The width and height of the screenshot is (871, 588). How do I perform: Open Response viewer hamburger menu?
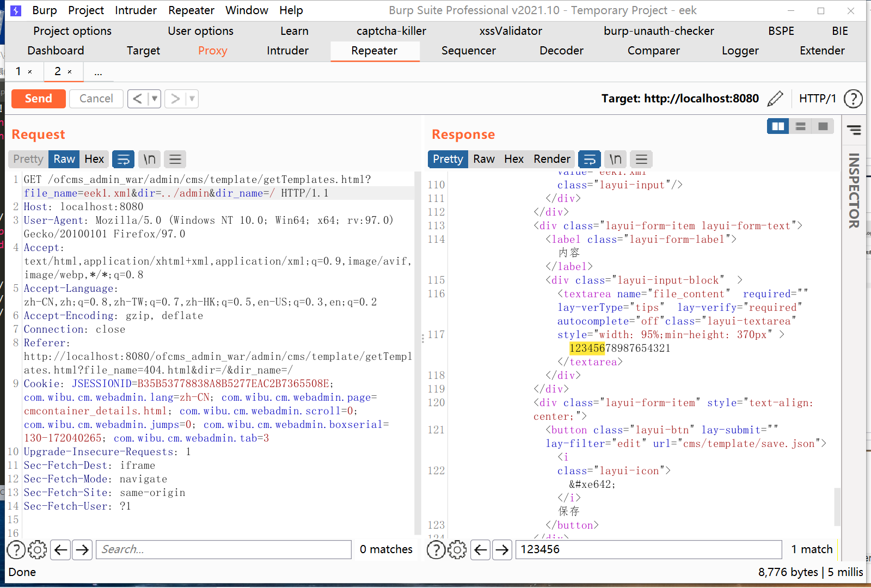641,159
